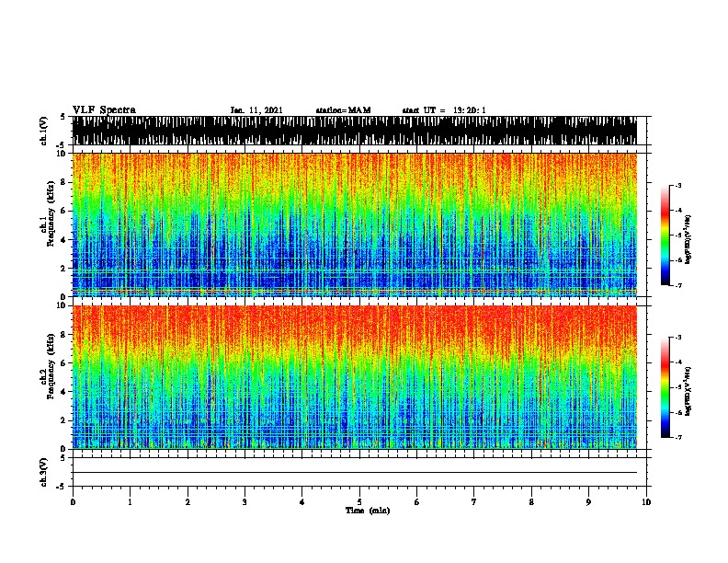Click the "-3" label on ch.2 color bar
Screen dimensions: 728x563
click(x=678, y=338)
